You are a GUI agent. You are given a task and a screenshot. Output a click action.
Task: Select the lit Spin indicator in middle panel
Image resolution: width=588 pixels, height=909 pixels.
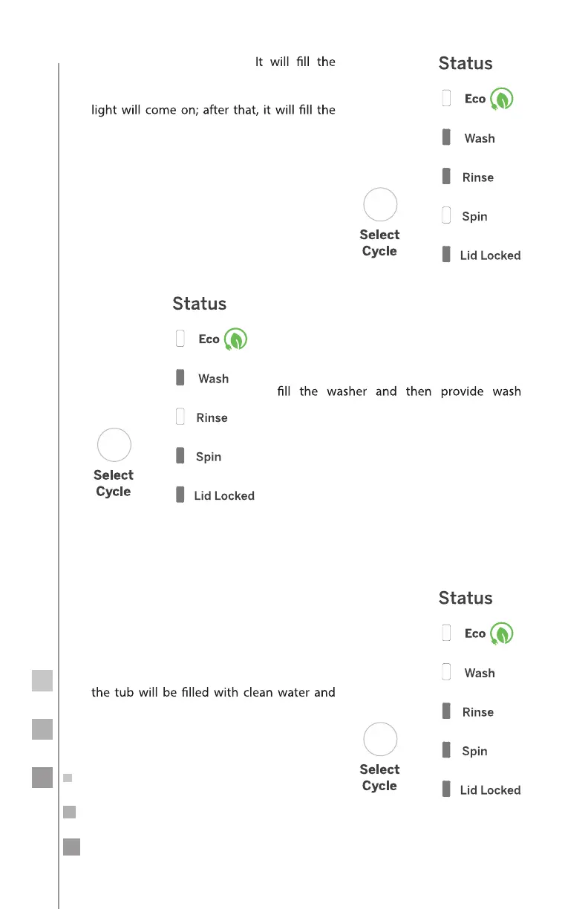tap(180, 456)
